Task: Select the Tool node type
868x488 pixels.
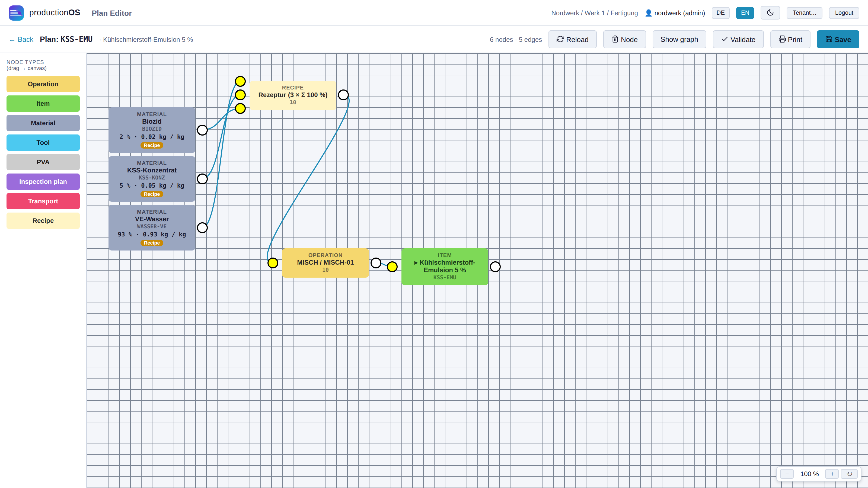Action: coord(43,142)
